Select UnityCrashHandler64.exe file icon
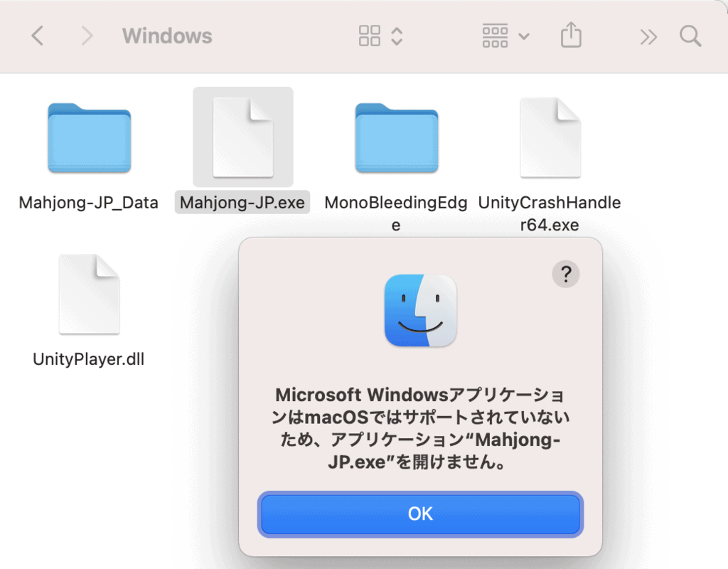This screenshot has width=728, height=569. [550, 137]
